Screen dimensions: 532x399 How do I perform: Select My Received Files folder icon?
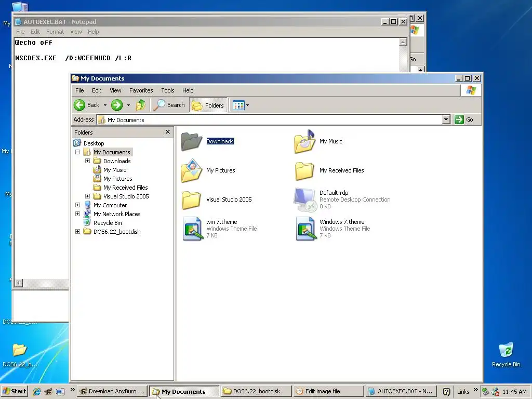(304, 170)
